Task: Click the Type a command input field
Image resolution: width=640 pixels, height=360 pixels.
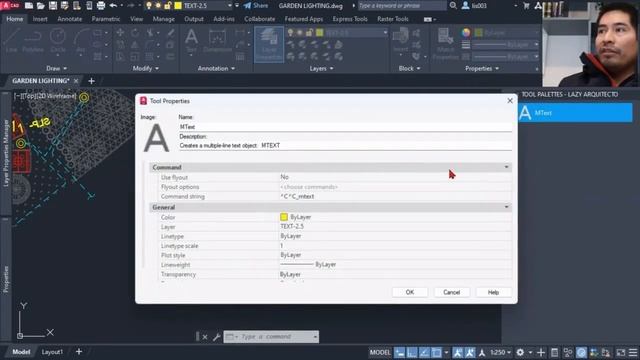Action: point(271,337)
